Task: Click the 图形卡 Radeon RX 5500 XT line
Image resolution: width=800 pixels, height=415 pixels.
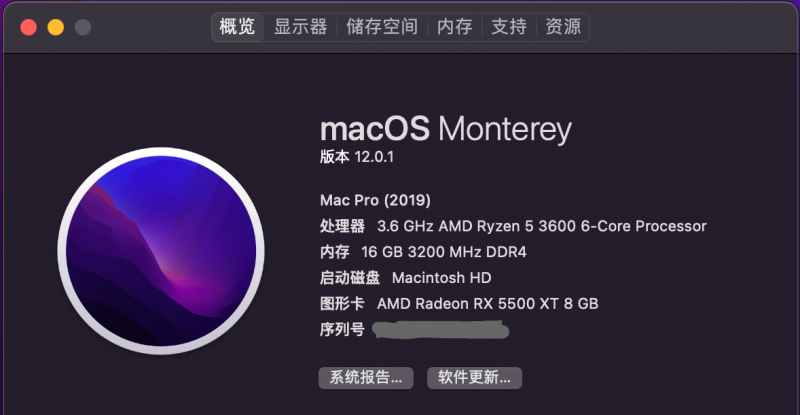Action: tap(459, 304)
